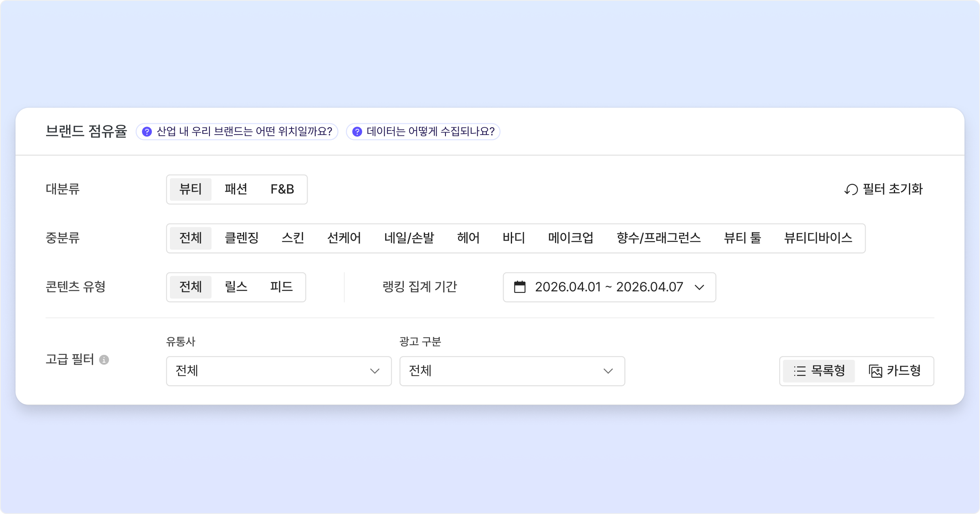Click the chevron in the 유통사 select box
Viewport: 980px width, 514px height.
click(x=375, y=371)
